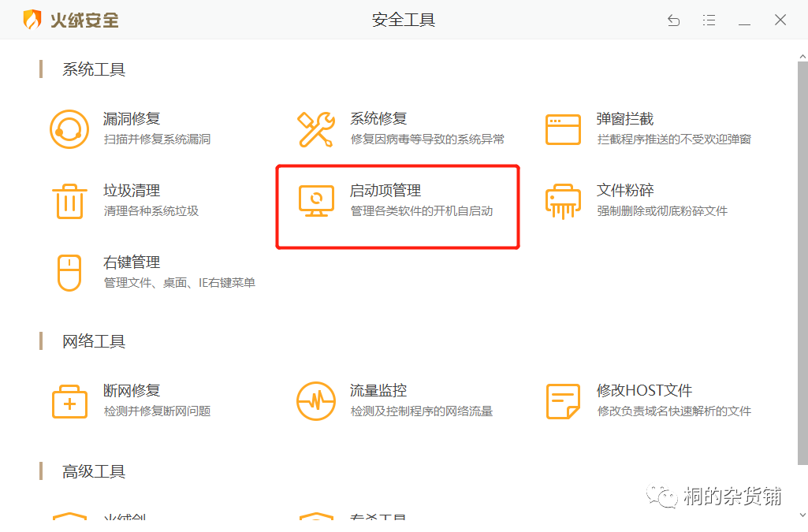
Task: Open the 流量监控 pulse monitor icon
Action: tap(316, 401)
